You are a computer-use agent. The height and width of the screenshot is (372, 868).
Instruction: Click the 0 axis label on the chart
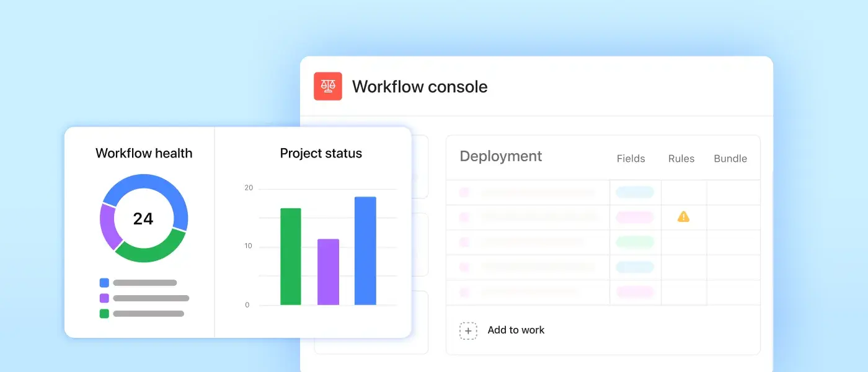coord(247,305)
